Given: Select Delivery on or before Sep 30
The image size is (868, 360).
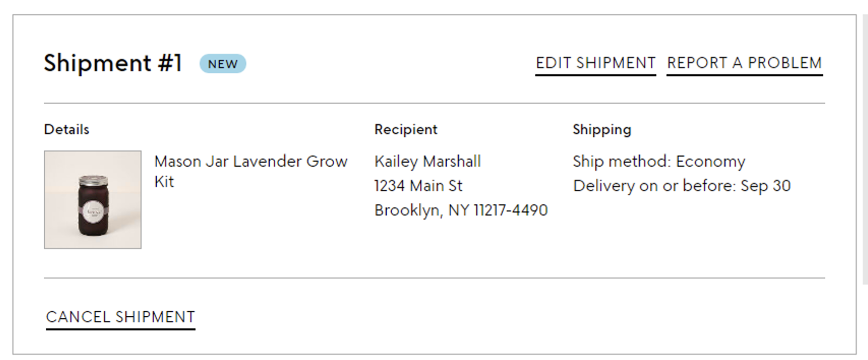Looking at the screenshot, I should point(682,186).
